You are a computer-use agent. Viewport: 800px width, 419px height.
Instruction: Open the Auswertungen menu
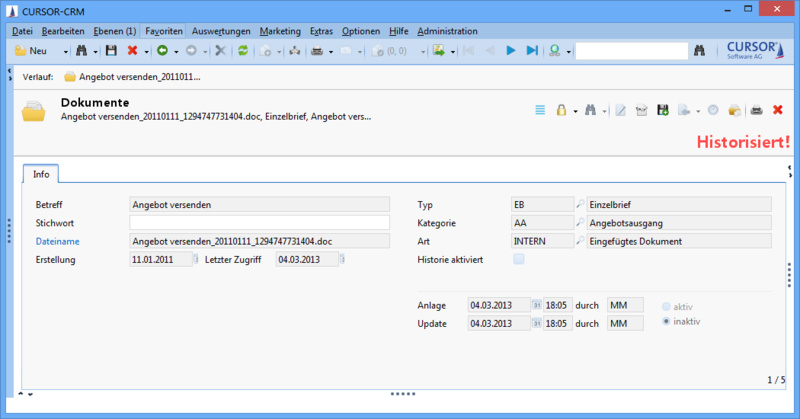pos(221,31)
